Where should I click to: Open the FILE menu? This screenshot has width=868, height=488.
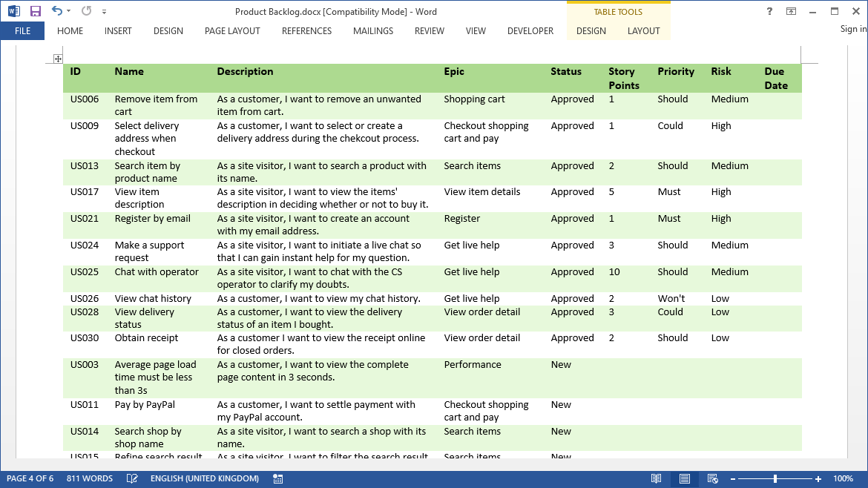[x=22, y=31]
